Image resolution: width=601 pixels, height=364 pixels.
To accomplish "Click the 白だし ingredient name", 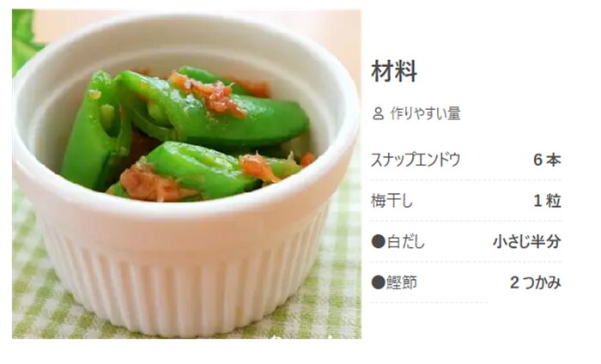I will (x=406, y=242).
